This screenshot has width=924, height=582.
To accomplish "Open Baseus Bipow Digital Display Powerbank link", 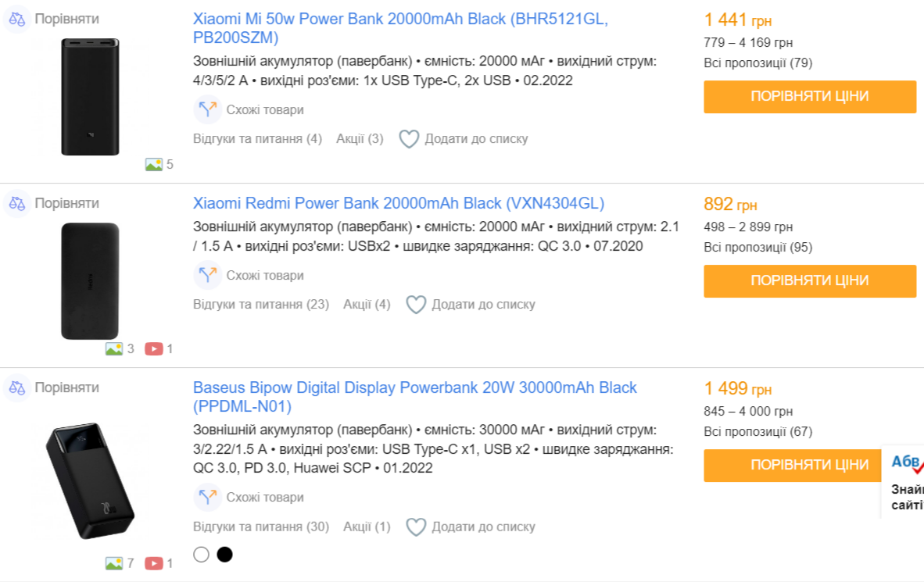I will (414, 387).
